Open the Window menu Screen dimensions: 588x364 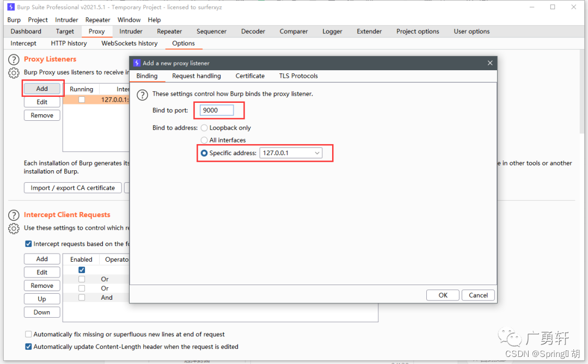tap(129, 20)
